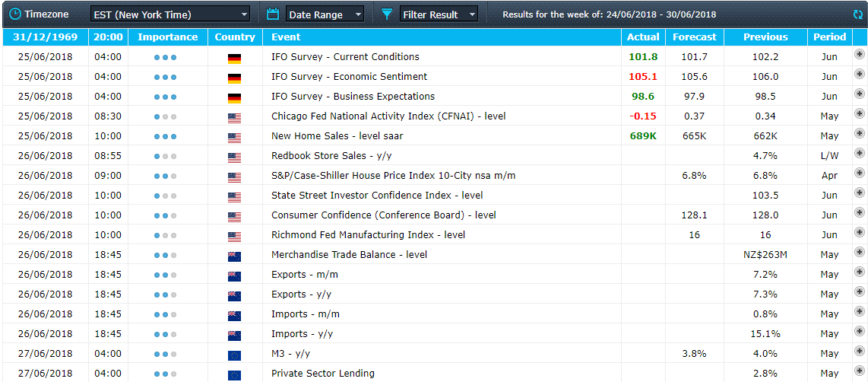Image resolution: width=868 pixels, height=382 pixels.
Task: Select the IFO Survey - Economic Sentiment event
Action: [x=350, y=77]
